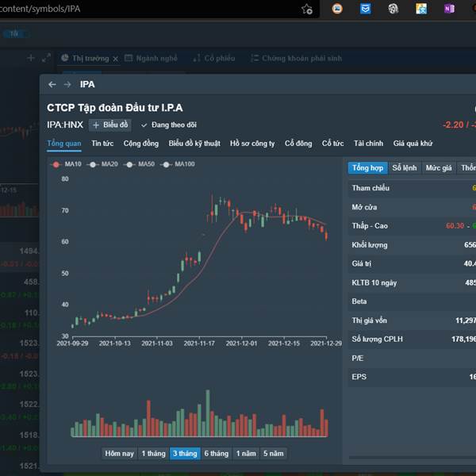Click the EPS row label
This screenshot has width=476, height=476.
359,377
